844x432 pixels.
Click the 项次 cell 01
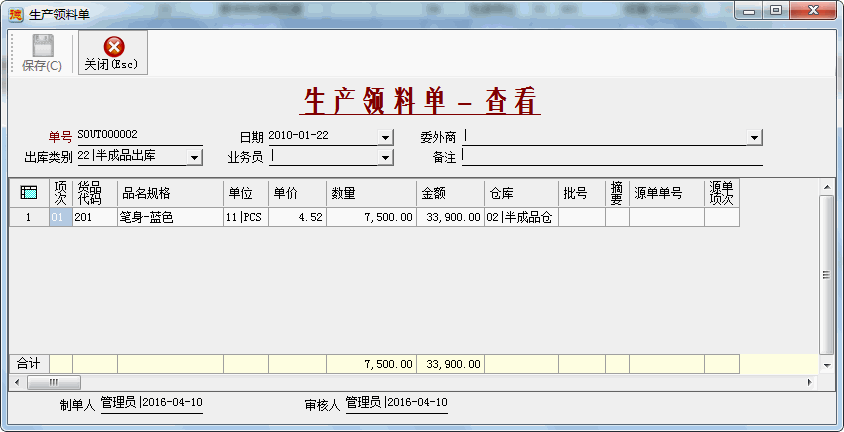click(x=61, y=217)
